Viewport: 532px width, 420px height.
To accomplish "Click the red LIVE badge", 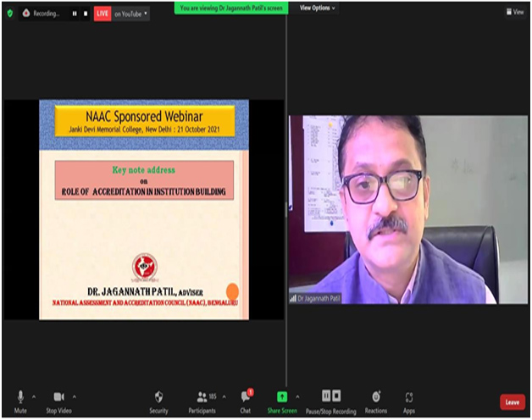I will pyautogui.click(x=103, y=14).
